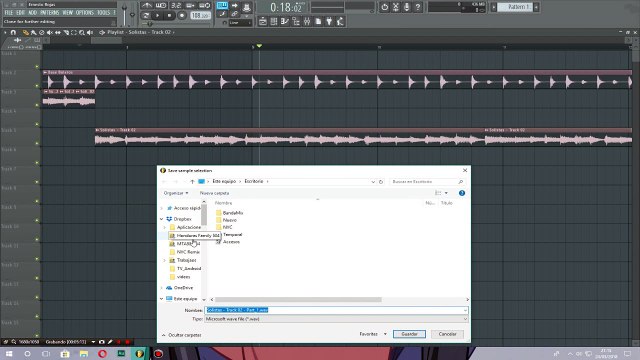The height and width of the screenshot is (360, 640).
Task: Click the FL Studio help question mark icon
Action: (418, 7)
